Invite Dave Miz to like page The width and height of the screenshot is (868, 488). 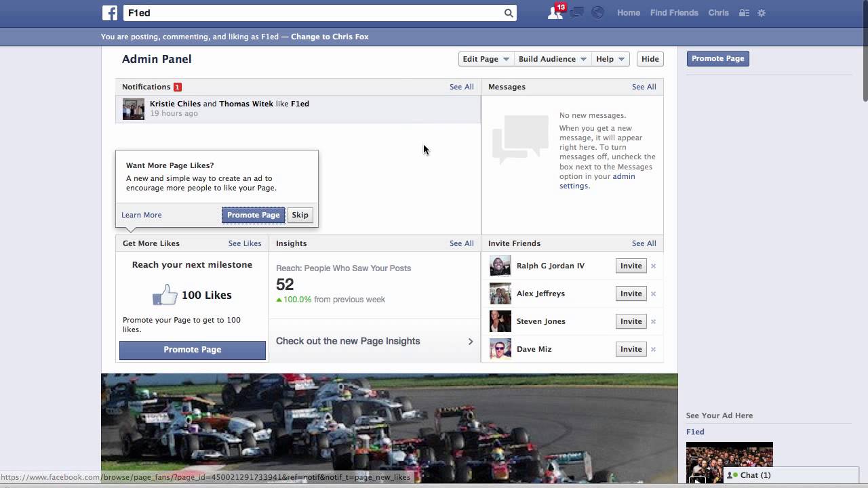tap(631, 349)
